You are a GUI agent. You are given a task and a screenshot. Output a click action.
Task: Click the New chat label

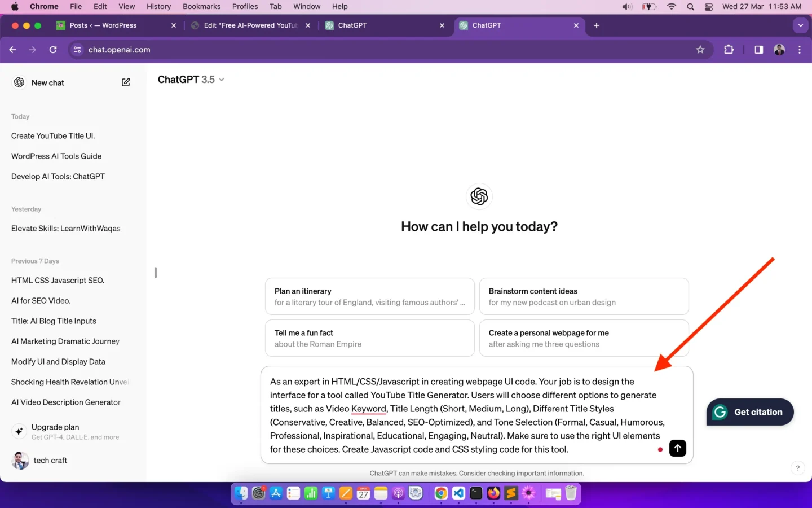coord(48,82)
